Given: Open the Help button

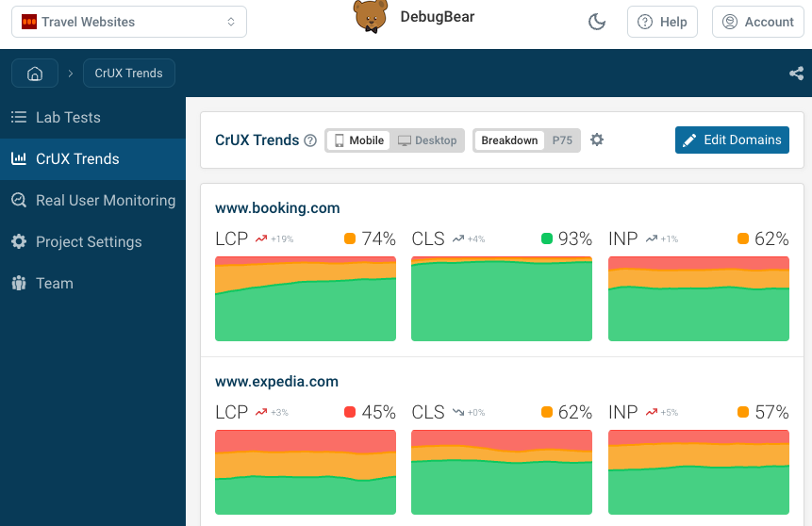Looking at the screenshot, I should pyautogui.click(x=662, y=22).
